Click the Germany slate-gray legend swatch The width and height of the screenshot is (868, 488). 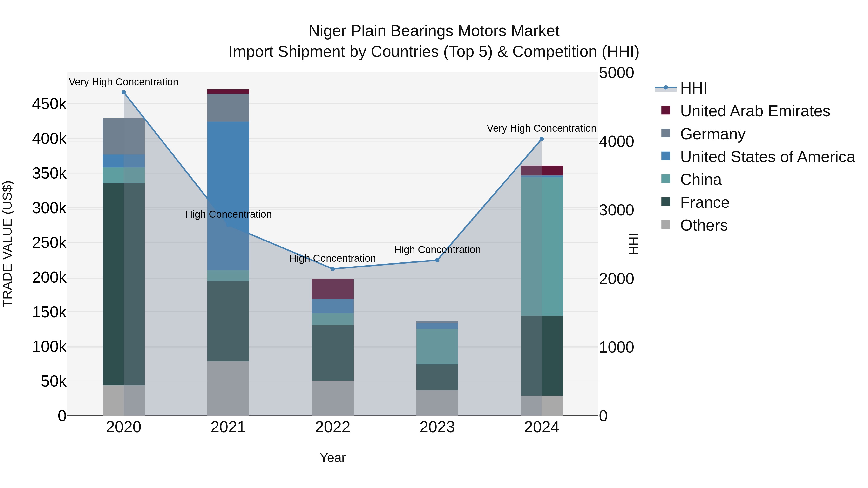click(665, 133)
